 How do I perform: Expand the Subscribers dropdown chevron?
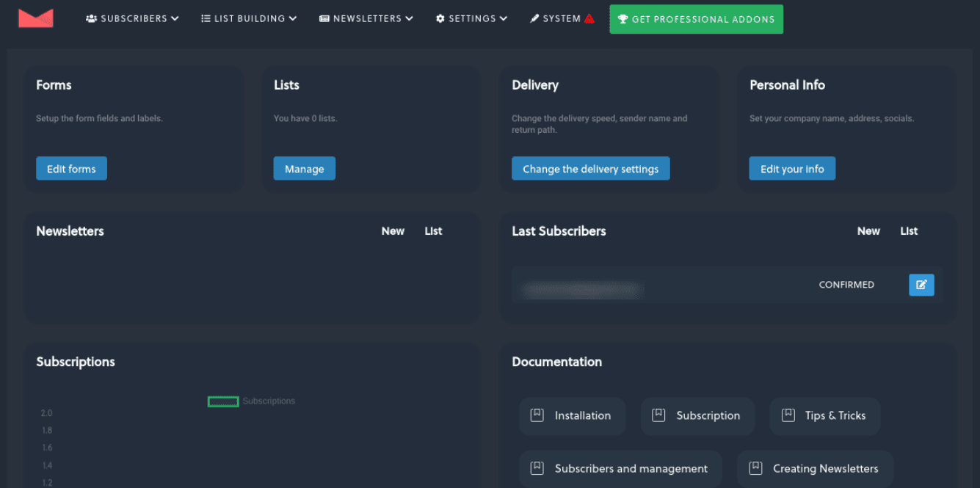175,18
